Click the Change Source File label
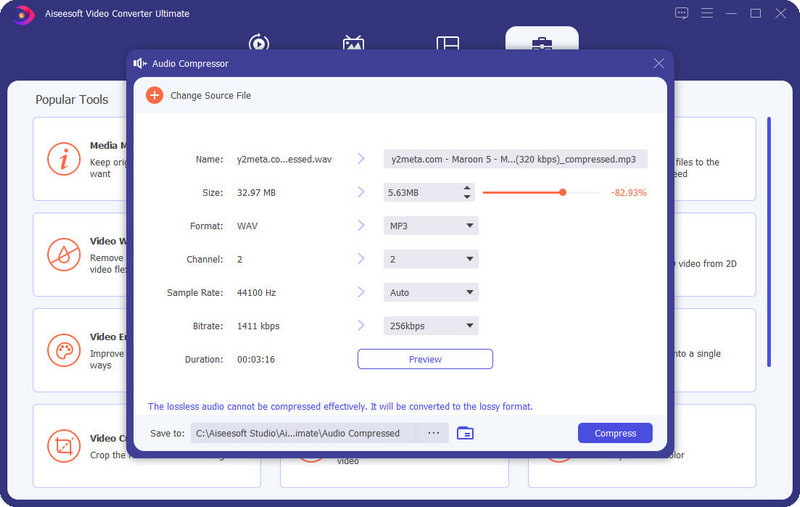 (x=211, y=95)
